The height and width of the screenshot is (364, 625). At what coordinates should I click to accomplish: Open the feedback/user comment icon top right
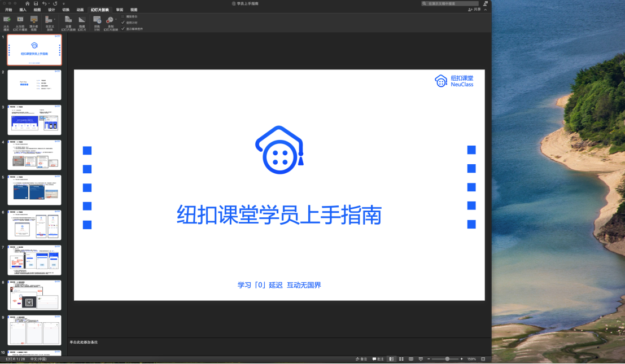click(486, 3)
